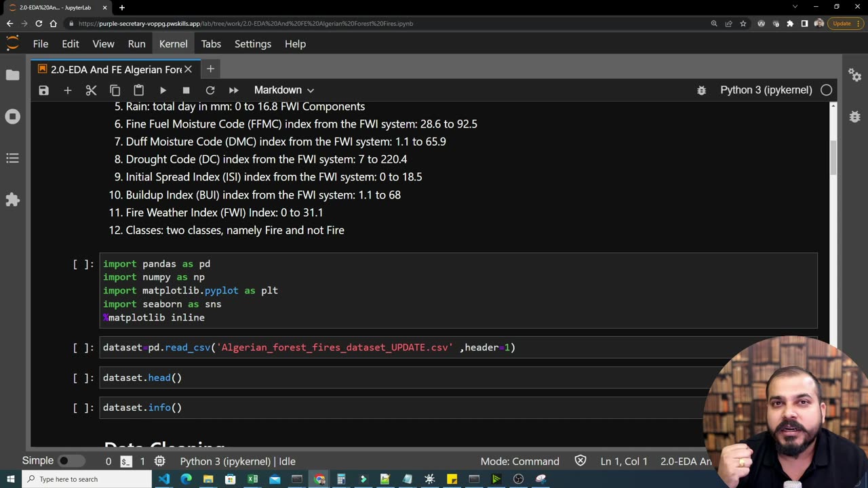Viewport: 868px width, 488px height.
Task: Click the JupyterLab logo icon
Action: coord(12,43)
